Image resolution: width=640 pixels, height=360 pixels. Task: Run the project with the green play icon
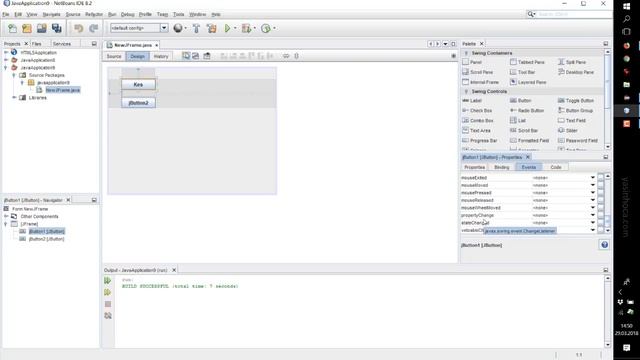(x=227, y=28)
